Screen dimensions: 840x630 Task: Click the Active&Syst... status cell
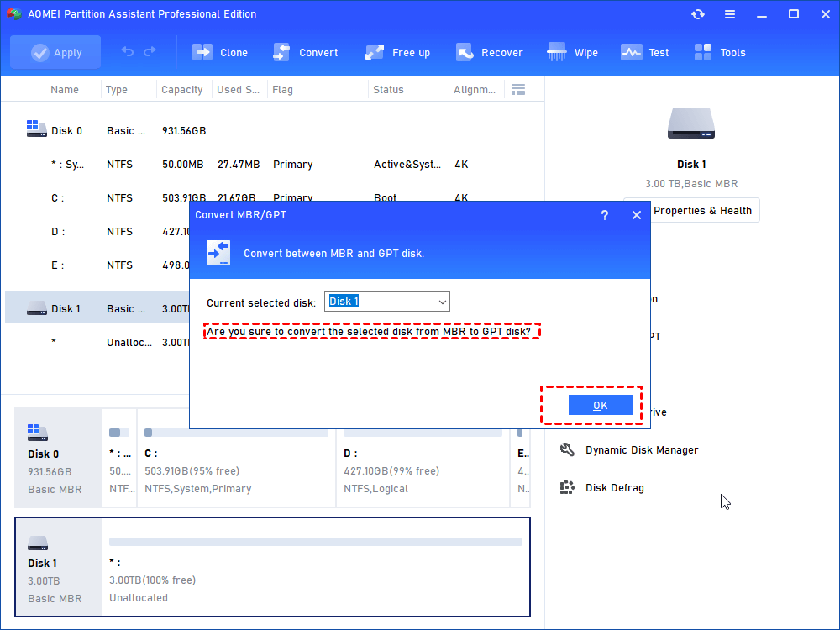click(407, 165)
